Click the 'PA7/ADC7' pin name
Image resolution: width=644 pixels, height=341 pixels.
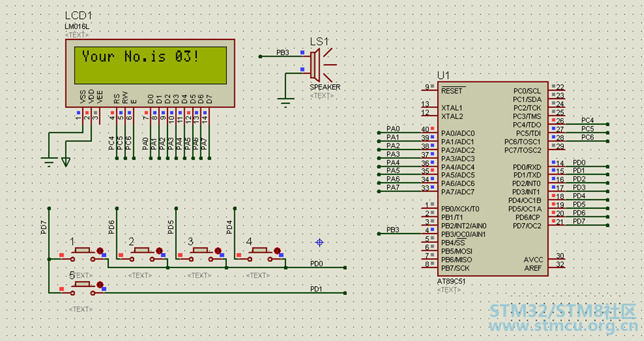click(458, 192)
